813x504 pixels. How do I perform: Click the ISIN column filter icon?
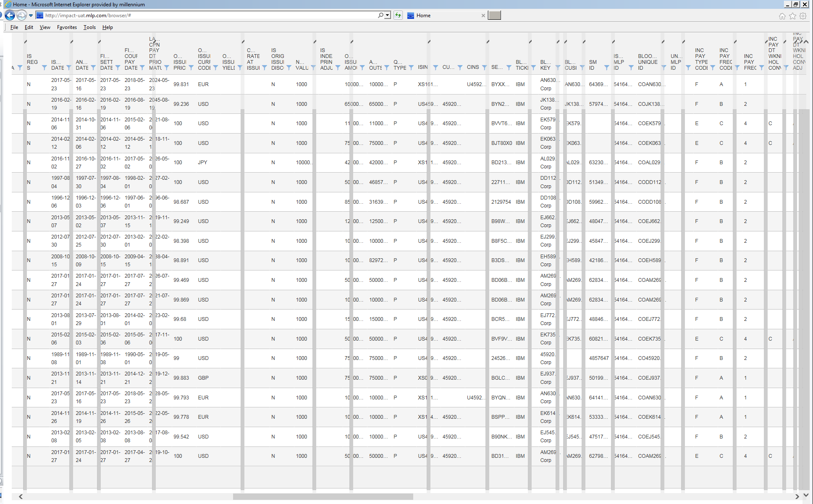click(435, 68)
